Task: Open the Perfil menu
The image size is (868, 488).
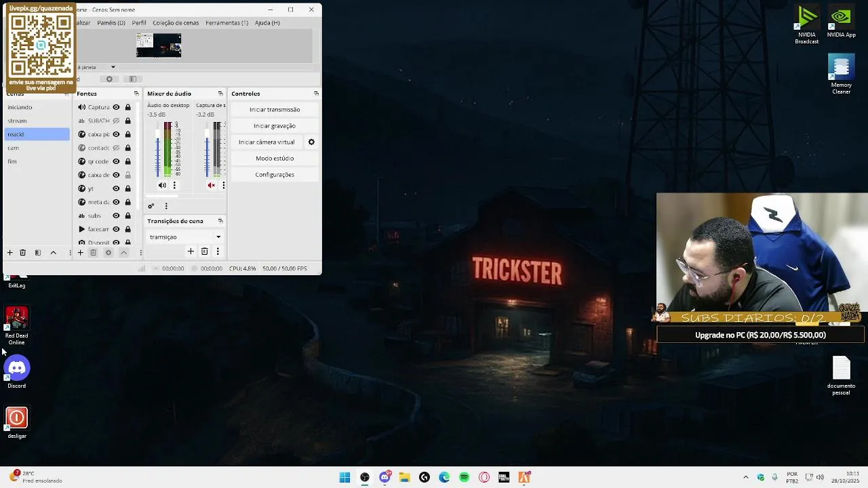Action: 139,22
